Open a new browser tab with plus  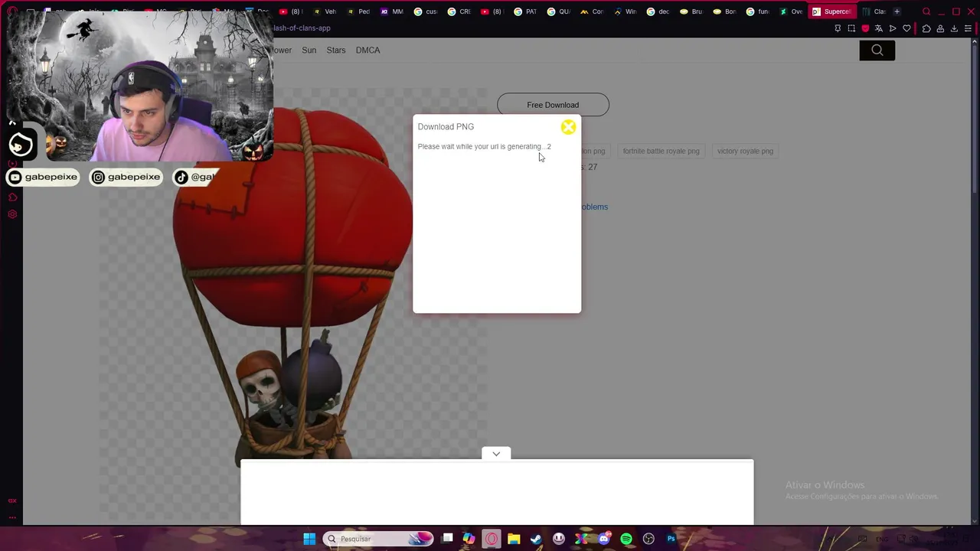[897, 11]
